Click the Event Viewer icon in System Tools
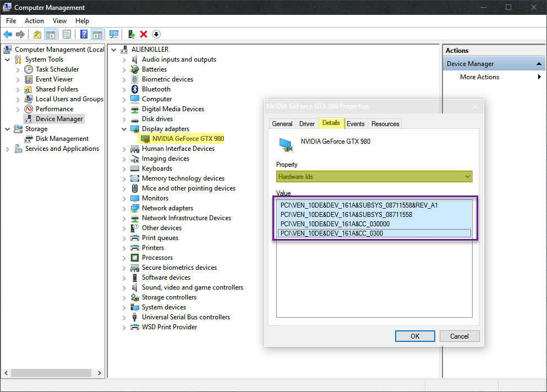547x392 pixels. [29, 79]
